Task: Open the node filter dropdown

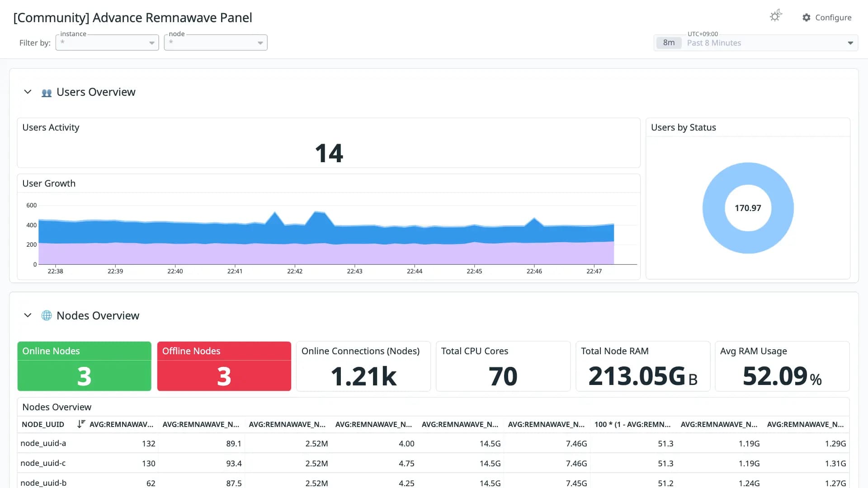Action: pos(216,42)
